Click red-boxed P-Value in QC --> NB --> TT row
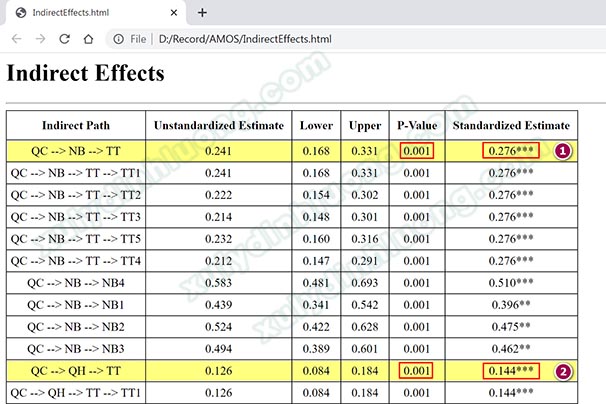This screenshot has height=404, width=606. point(414,151)
